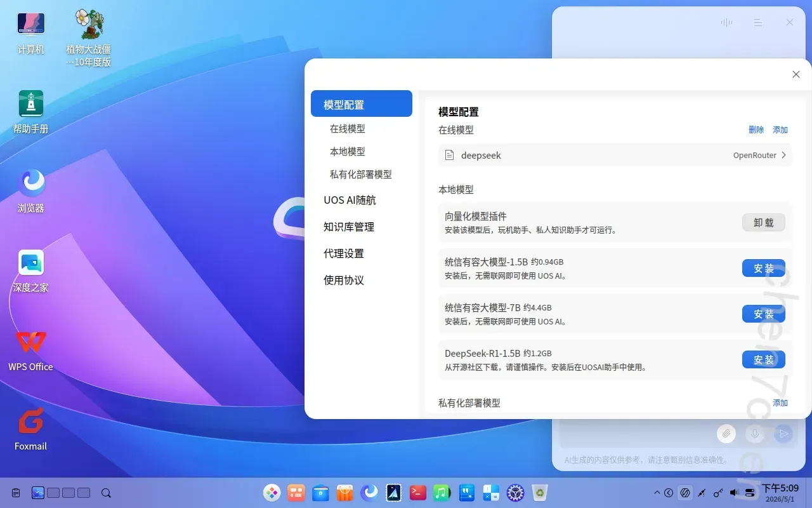Expand the deepseek OpenRouter model entry
Screen dimensions: 812x508
click(615, 155)
